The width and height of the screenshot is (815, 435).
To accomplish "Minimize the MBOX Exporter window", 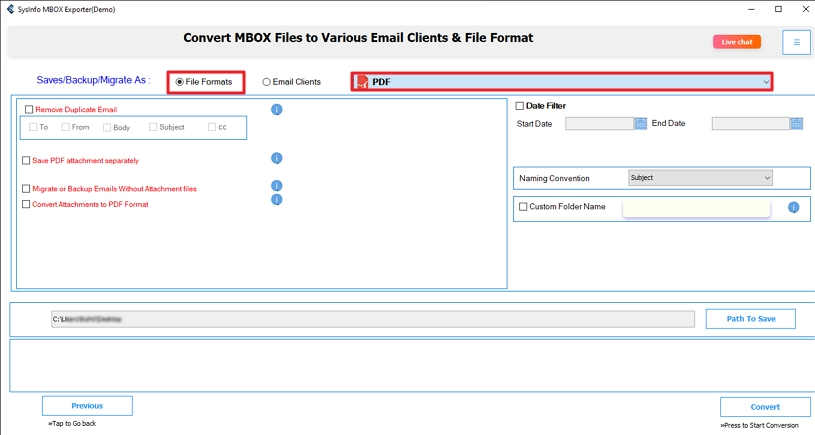I will [751, 9].
